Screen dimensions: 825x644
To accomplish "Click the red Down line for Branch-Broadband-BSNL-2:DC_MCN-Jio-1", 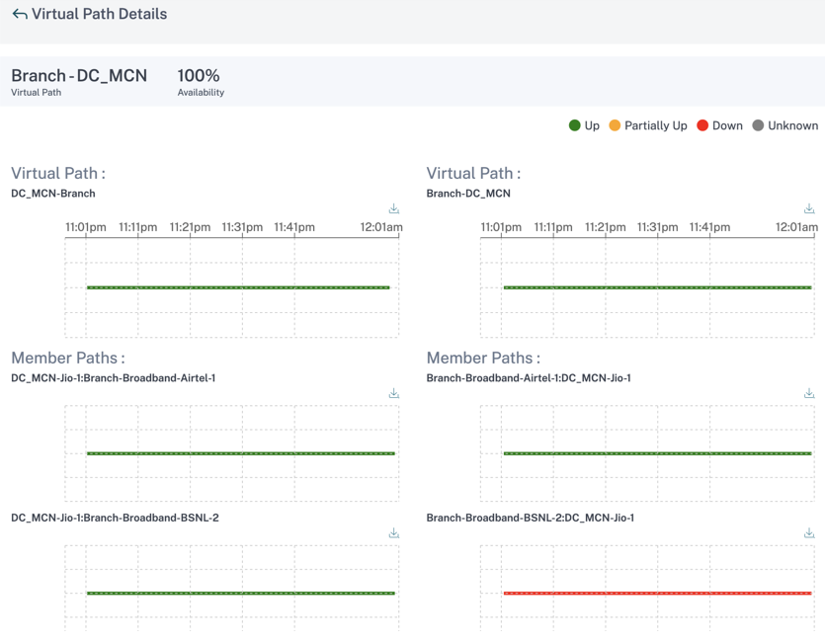I will (x=658, y=593).
